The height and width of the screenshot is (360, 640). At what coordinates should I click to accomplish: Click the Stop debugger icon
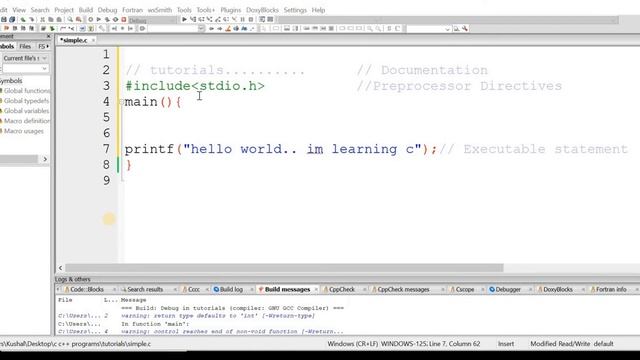click(251, 19)
